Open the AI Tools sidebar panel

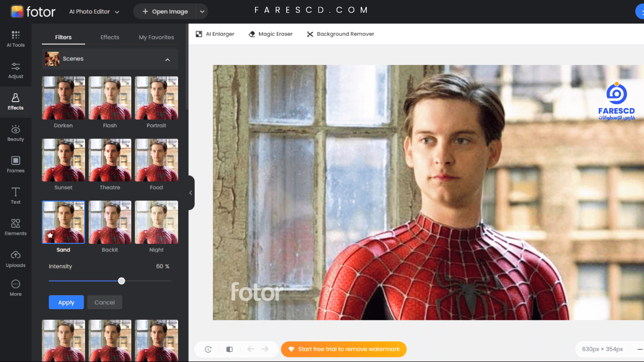16,39
